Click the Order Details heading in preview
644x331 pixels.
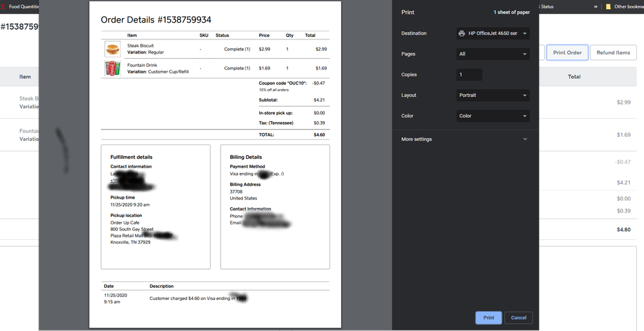tap(156, 20)
